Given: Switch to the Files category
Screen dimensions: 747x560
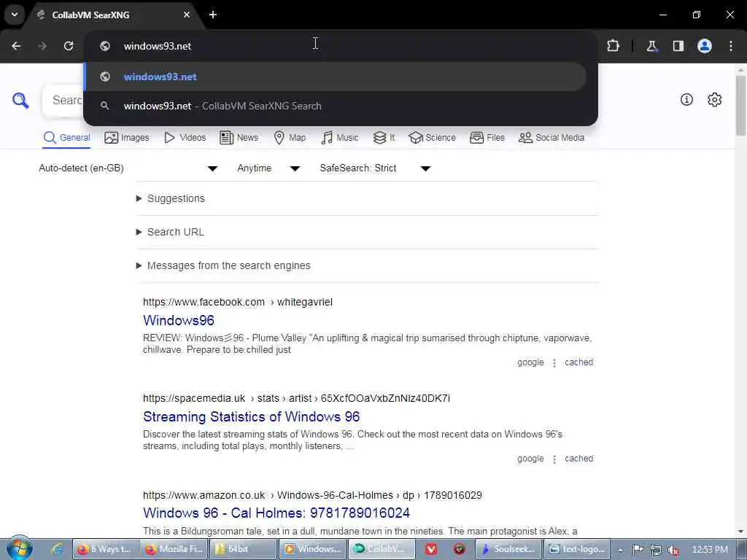Looking at the screenshot, I should 487,138.
